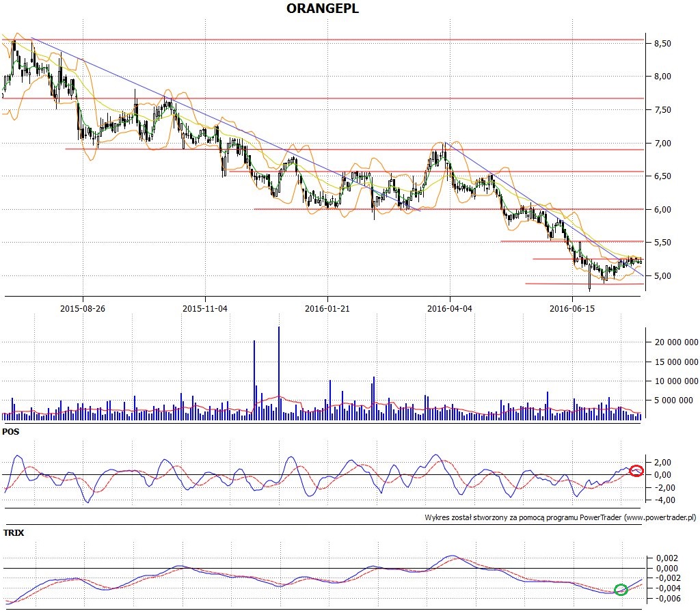Click the 10 000 000 volume label

coord(676,381)
